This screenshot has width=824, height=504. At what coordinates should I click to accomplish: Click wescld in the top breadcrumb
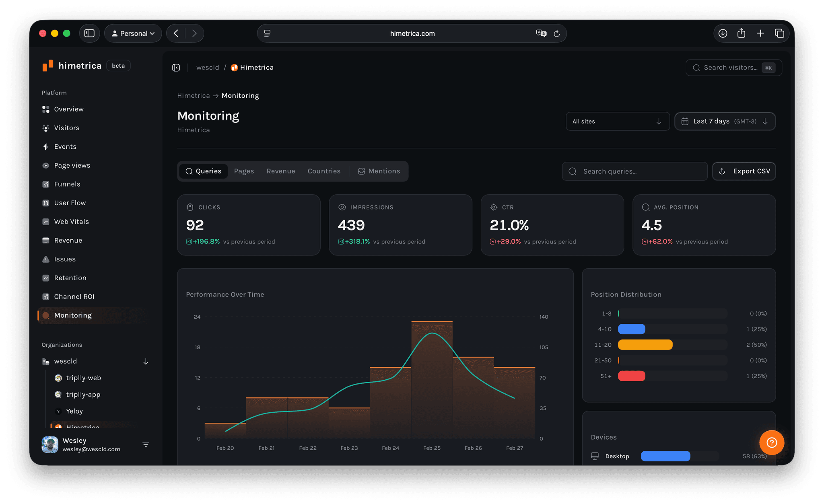click(208, 68)
